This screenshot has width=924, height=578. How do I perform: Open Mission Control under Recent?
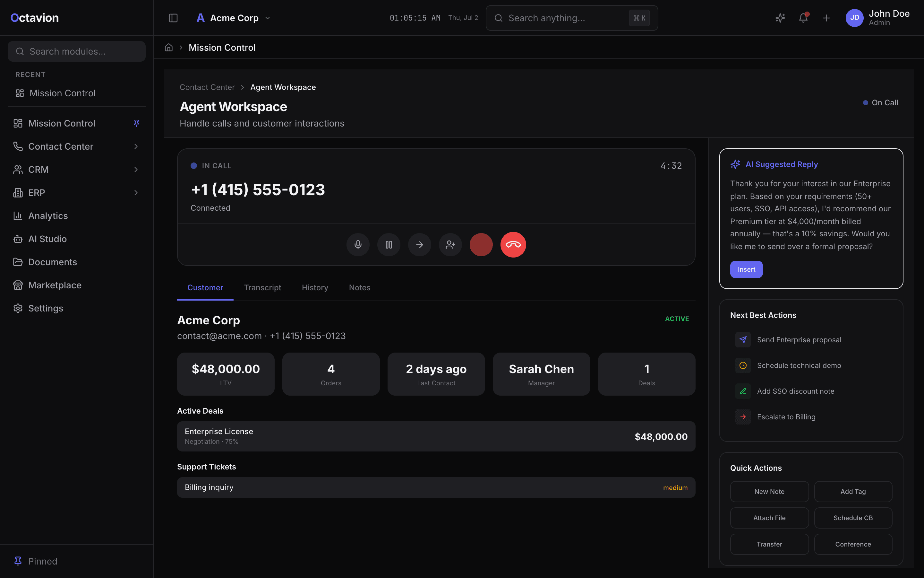tap(76, 93)
